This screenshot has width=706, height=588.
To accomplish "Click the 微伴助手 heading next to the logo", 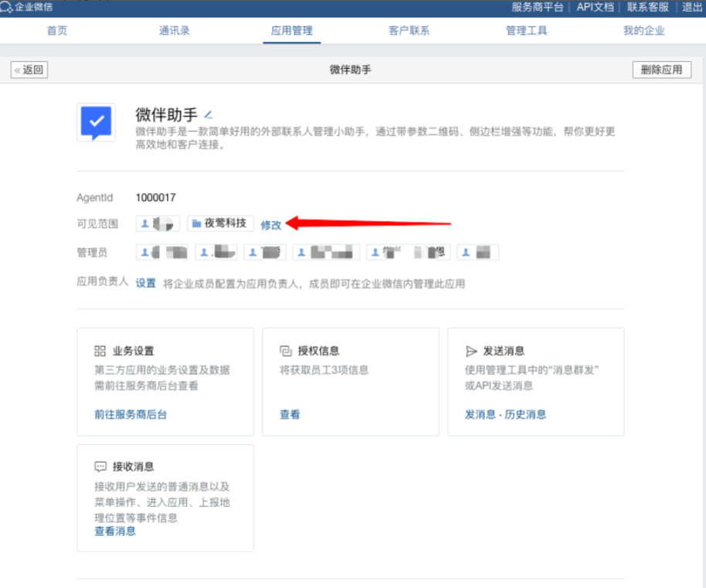I will point(167,115).
